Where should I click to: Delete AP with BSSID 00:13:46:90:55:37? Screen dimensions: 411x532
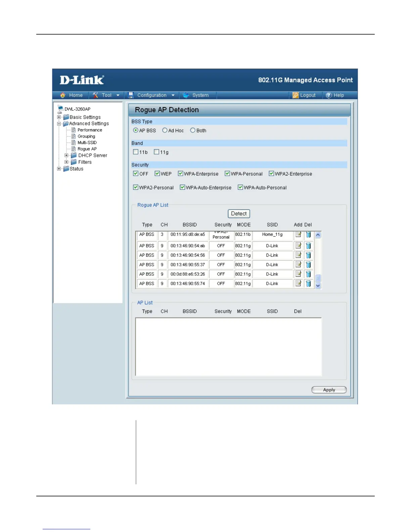[x=308, y=265]
